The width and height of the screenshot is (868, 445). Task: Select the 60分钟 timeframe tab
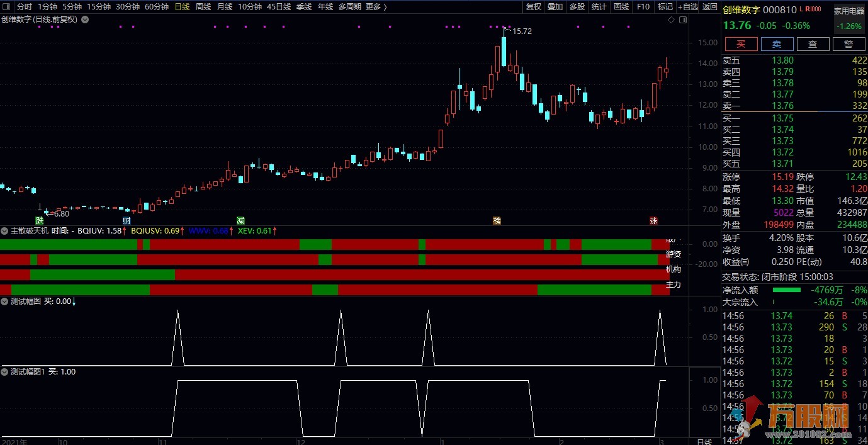click(x=157, y=7)
